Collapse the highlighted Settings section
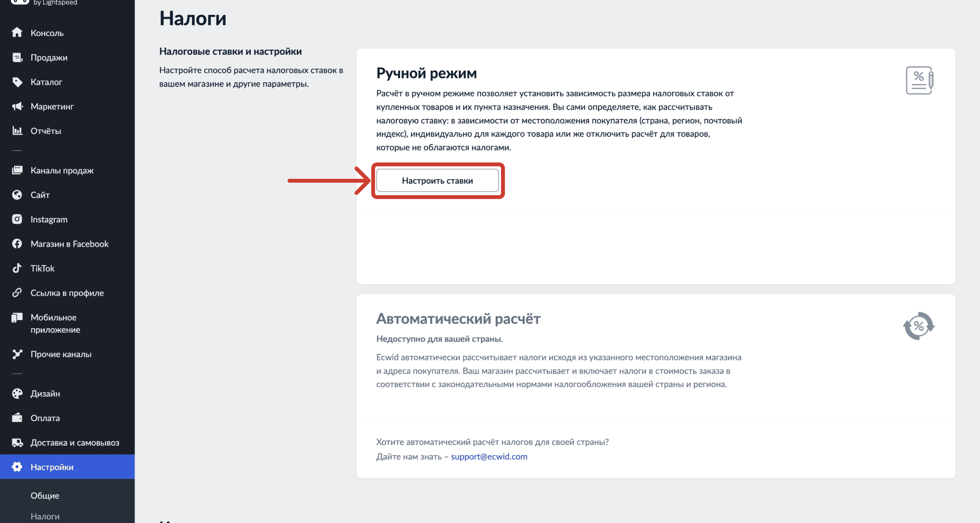Screen dimensions: 980x523 pos(52,467)
